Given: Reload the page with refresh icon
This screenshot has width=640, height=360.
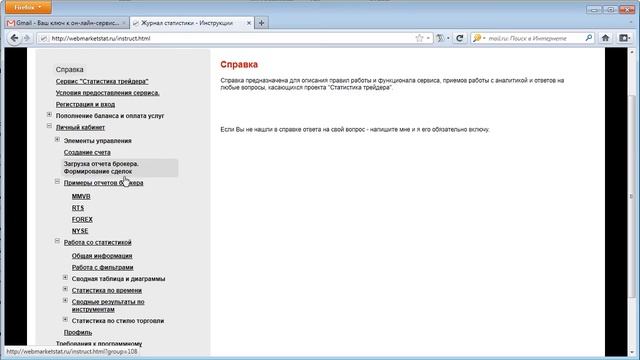Looking at the screenshot, I should tap(460, 38).
